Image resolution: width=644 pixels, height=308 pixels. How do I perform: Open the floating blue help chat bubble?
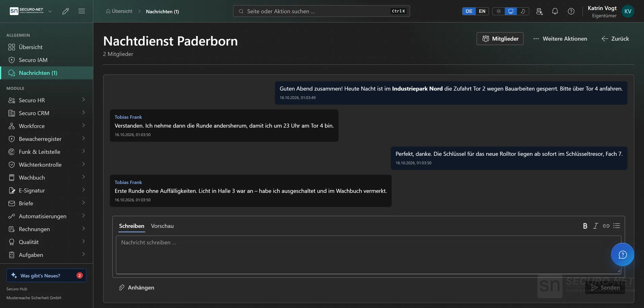622,255
